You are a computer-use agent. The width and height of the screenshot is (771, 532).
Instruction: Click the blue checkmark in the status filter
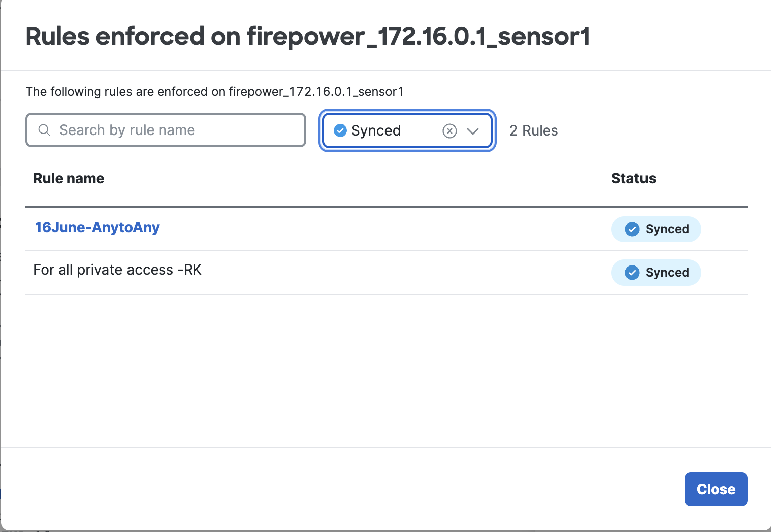click(x=340, y=130)
